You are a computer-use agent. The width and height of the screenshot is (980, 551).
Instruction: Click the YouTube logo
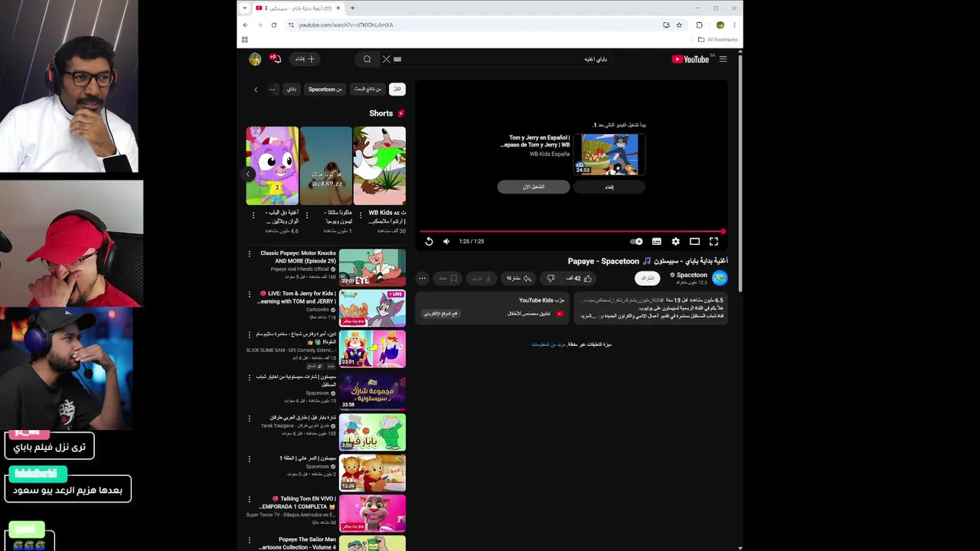click(691, 59)
